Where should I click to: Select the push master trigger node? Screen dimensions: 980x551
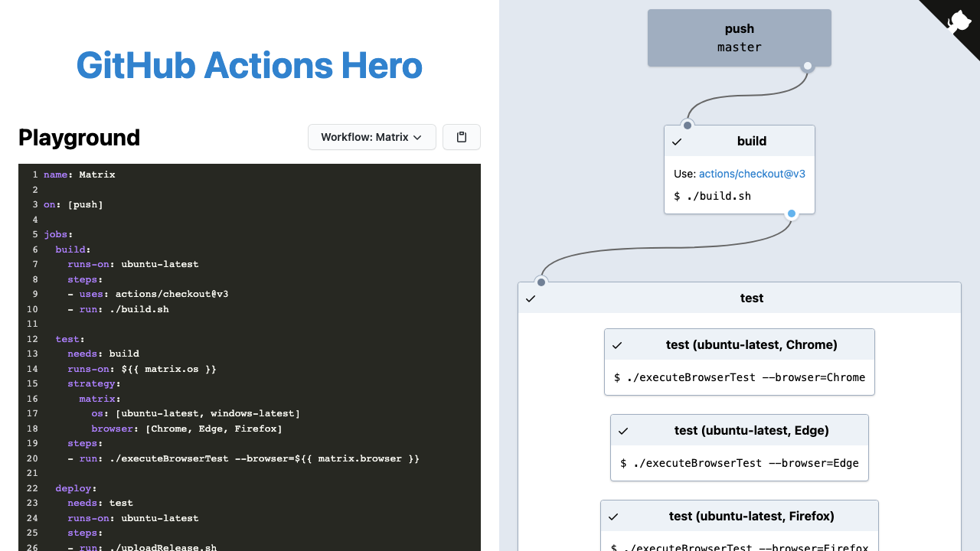[x=740, y=37]
